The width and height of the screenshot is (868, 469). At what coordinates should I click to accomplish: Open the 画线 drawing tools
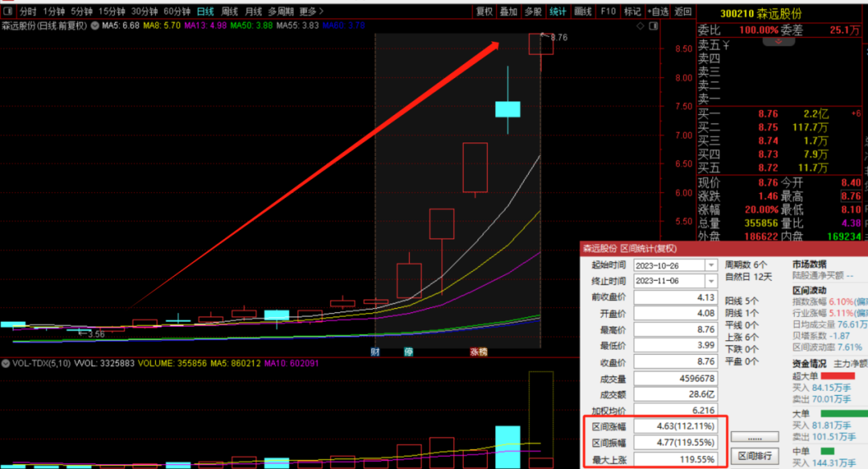pos(583,11)
